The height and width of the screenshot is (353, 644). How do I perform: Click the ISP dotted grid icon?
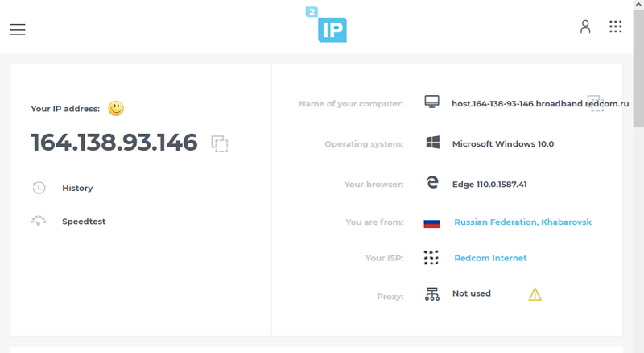coord(432,258)
